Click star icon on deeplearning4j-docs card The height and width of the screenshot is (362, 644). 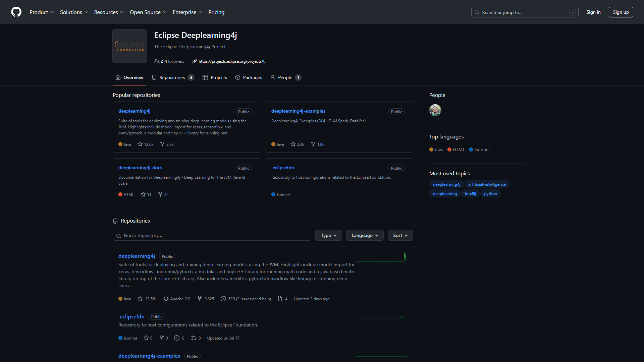143,194
